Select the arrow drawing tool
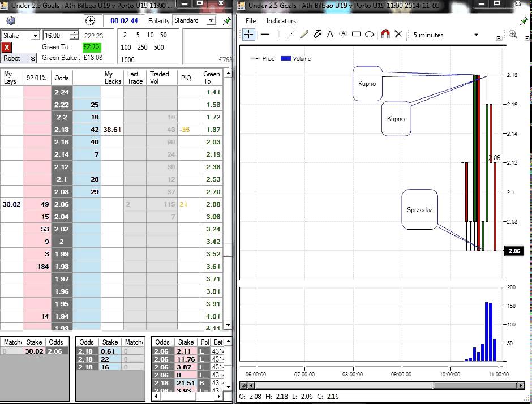532x404 pixels. click(318, 35)
